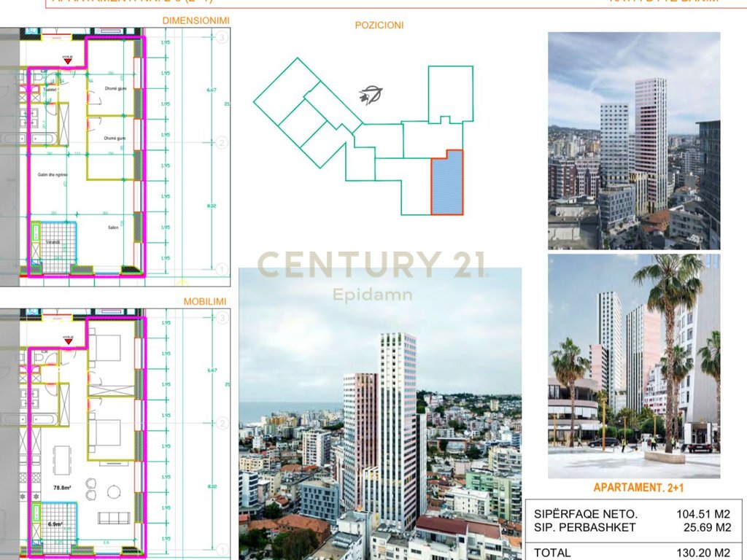Open the top-right tower skyline rendering

tap(633, 140)
